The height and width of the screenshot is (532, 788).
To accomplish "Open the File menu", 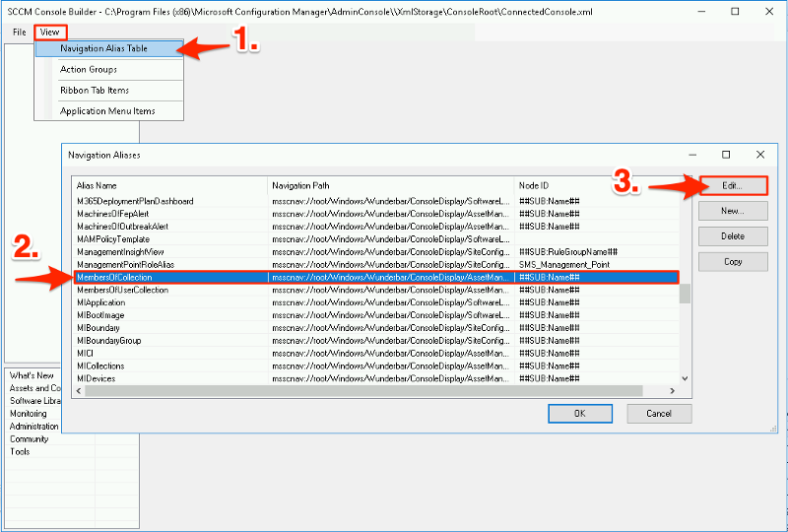I will [19, 33].
